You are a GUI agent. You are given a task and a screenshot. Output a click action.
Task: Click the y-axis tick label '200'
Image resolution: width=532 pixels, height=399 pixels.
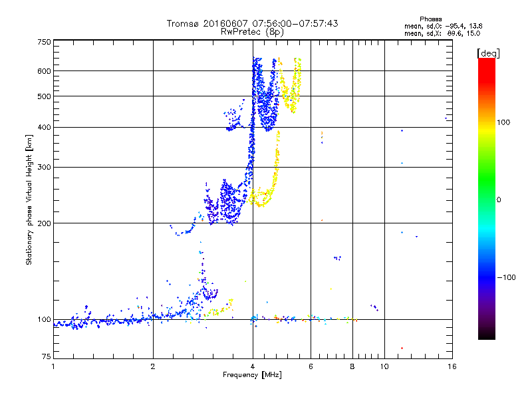[44, 223]
